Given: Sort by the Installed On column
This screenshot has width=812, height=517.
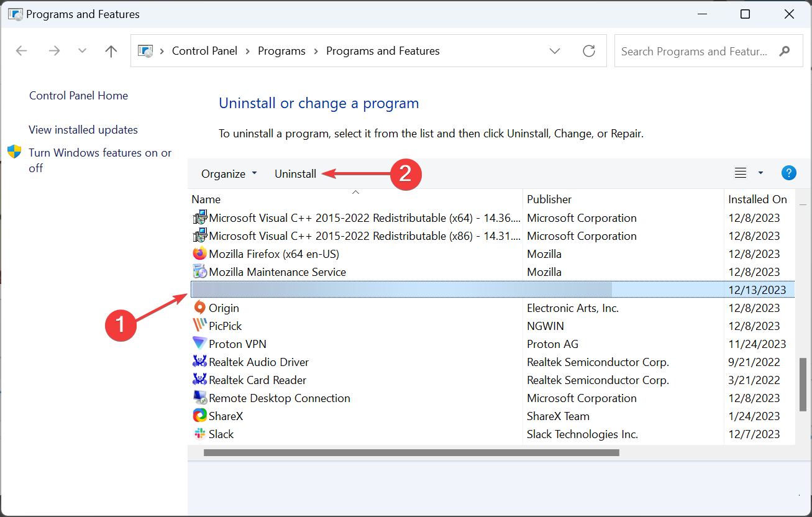Looking at the screenshot, I should (x=757, y=199).
